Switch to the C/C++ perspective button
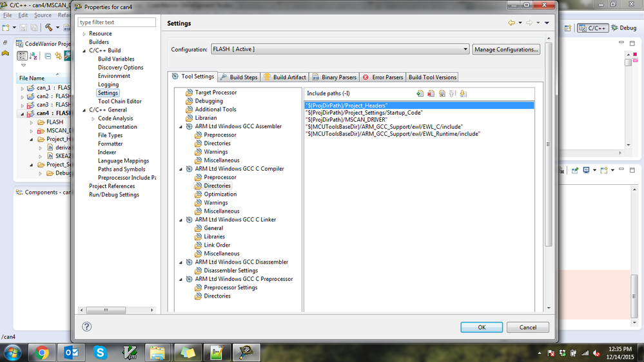The width and height of the screenshot is (644, 362). (x=592, y=28)
